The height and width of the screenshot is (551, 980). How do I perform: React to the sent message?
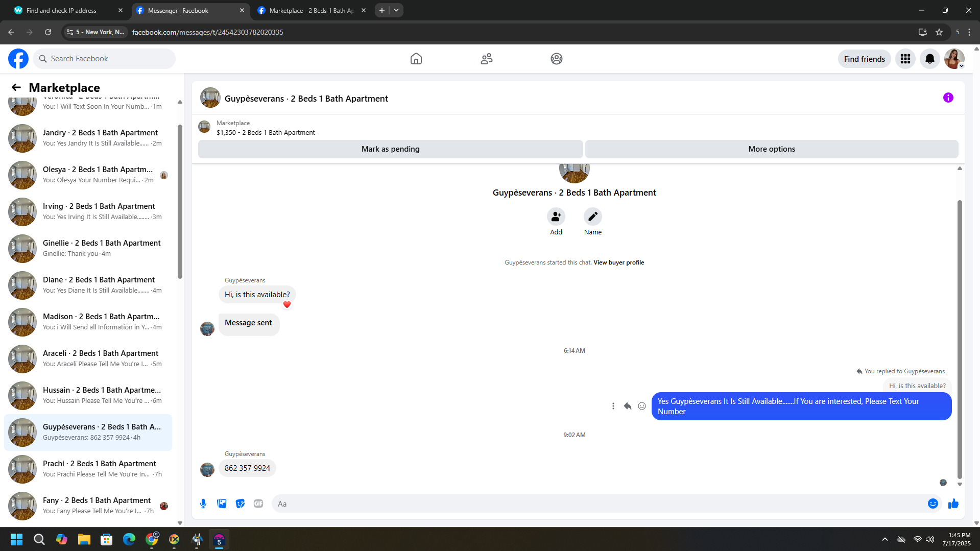(642, 406)
